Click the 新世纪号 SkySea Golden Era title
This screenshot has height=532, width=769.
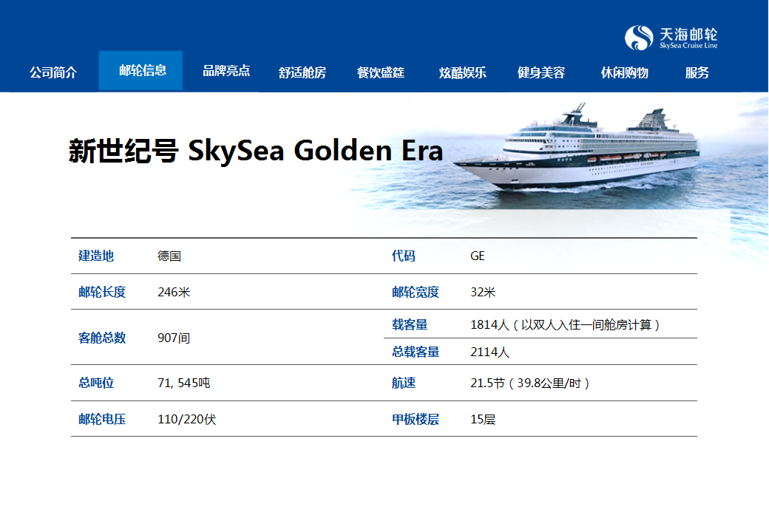point(256,151)
